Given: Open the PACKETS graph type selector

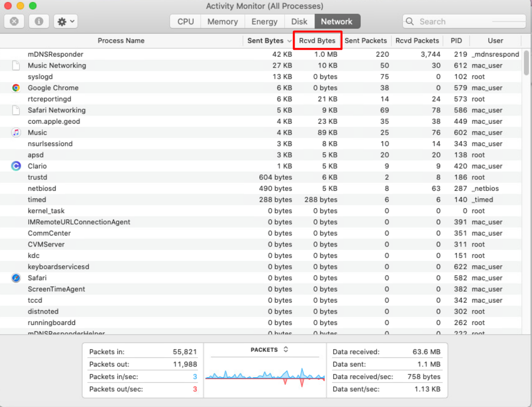Looking at the screenshot, I should (x=269, y=350).
